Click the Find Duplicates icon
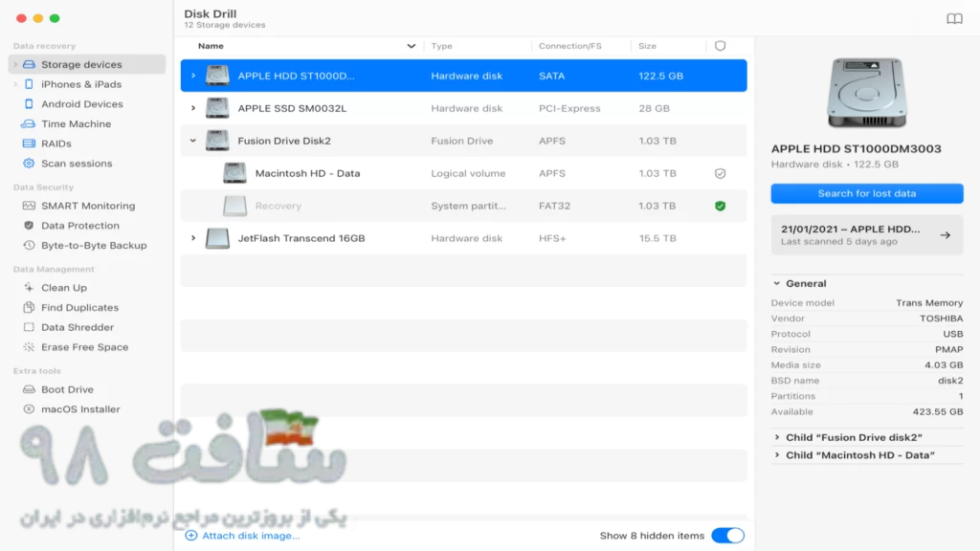This screenshot has height=551, width=980. pyautogui.click(x=29, y=307)
